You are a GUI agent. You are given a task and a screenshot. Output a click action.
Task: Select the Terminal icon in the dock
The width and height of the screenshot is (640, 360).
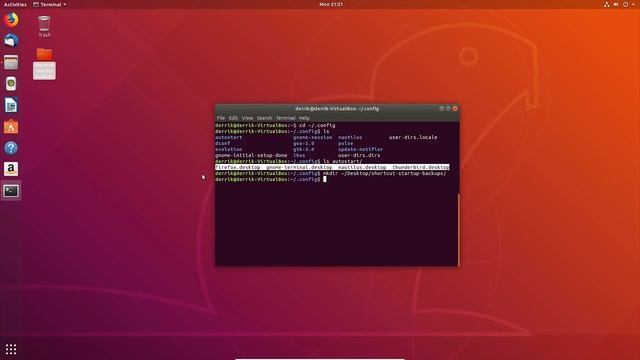(11, 191)
